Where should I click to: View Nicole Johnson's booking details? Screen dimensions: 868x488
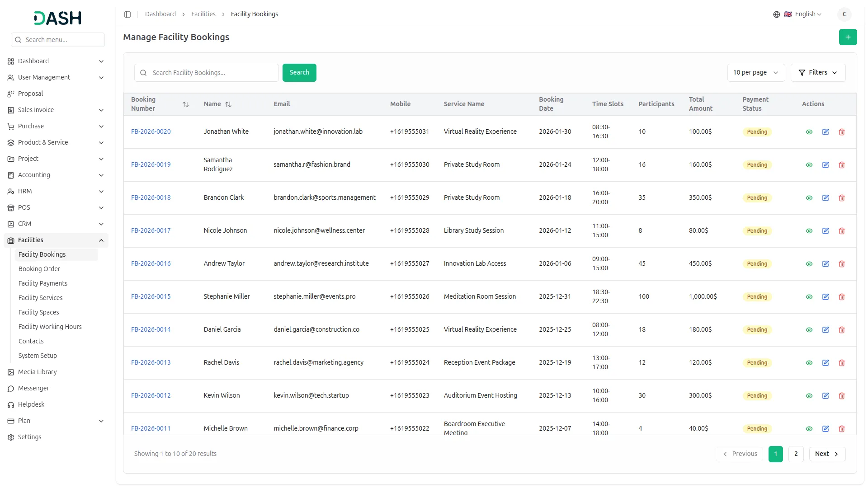coord(809,231)
